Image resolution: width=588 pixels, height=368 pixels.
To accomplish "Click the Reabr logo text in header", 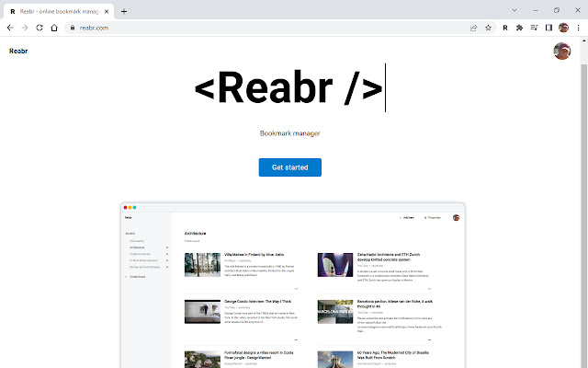I will point(18,52).
